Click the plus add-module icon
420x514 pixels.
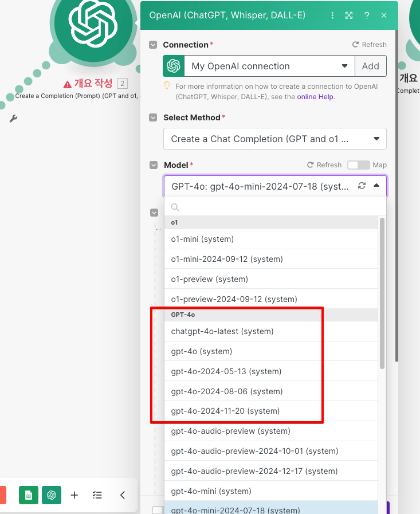(74, 495)
